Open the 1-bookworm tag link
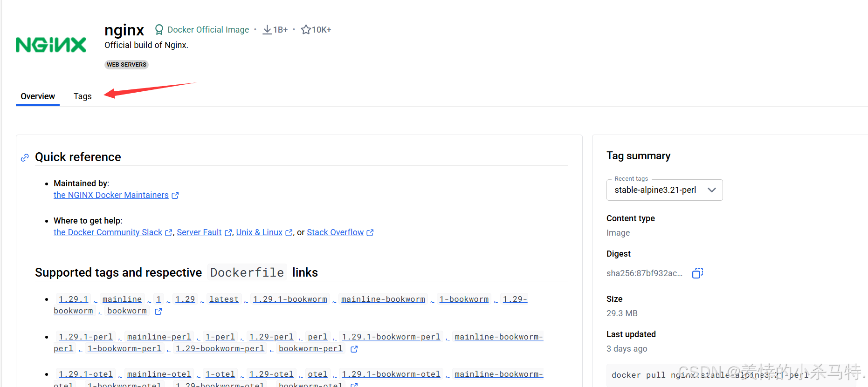This screenshot has width=868, height=387. pyautogui.click(x=464, y=299)
